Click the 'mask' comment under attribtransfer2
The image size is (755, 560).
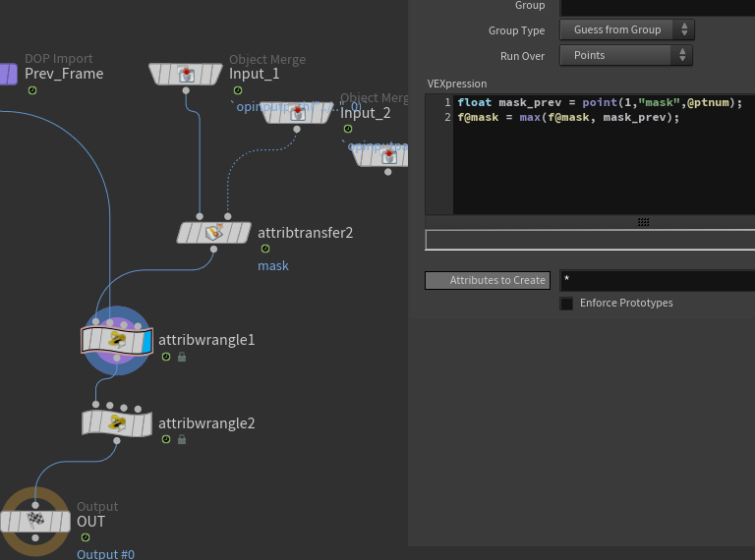click(x=273, y=265)
